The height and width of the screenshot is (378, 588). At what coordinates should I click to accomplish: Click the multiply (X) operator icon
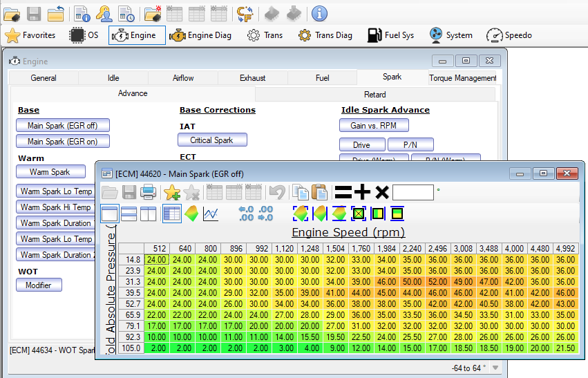click(382, 193)
